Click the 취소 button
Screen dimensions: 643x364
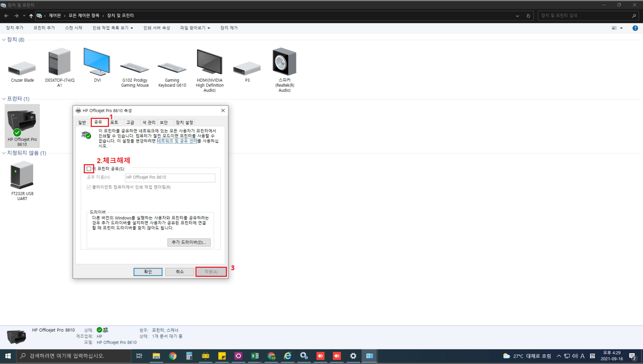click(x=180, y=272)
